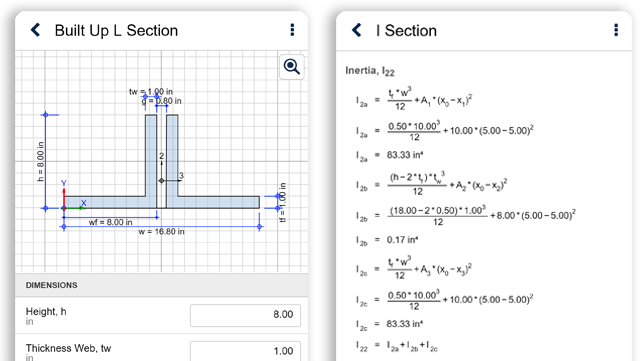Image resolution: width=640 pixels, height=361 pixels.
Task: Select the wf = 8.00 in dimension label
Action: (111, 222)
